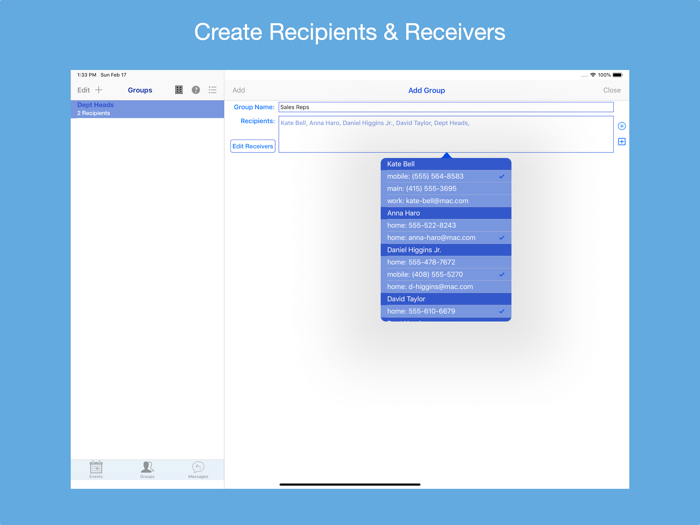The height and width of the screenshot is (525, 700).
Task: Toggle Anna Haro home 555-522-8243 receiver
Action: [x=446, y=225]
